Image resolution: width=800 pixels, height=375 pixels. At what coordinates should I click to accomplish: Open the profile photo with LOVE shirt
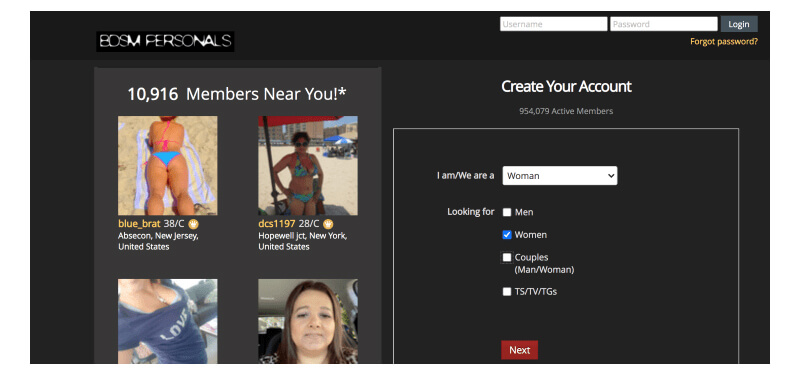(167, 321)
